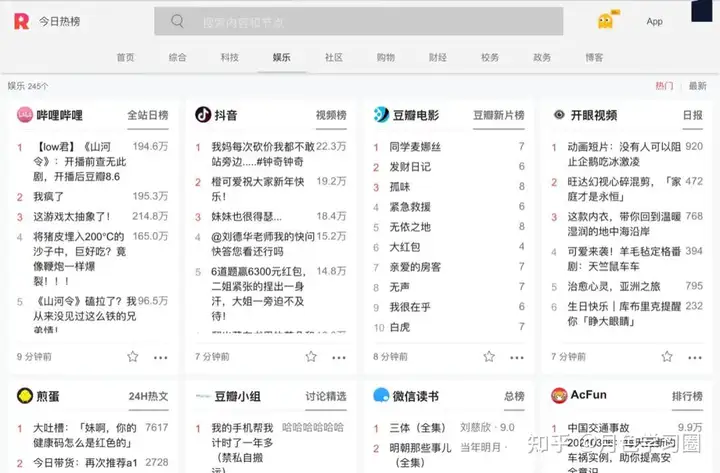This screenshot has height=473, width=720.
Task: Open Douban movie 发财日记
Action: pyautogui.click(x=410, y=167)
